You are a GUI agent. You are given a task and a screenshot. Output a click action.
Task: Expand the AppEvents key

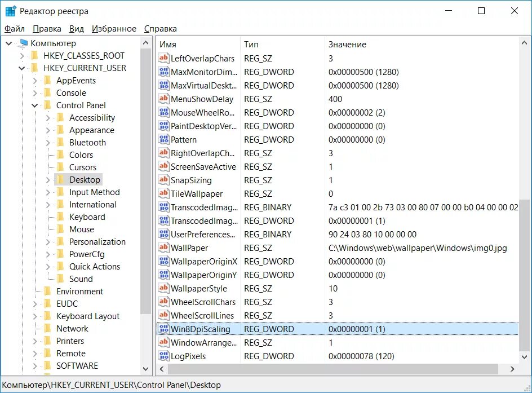tap(35, 81)
